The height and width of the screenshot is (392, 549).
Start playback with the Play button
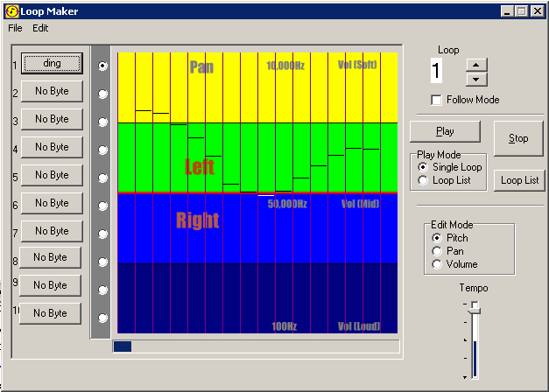click(x=445, y=131)
